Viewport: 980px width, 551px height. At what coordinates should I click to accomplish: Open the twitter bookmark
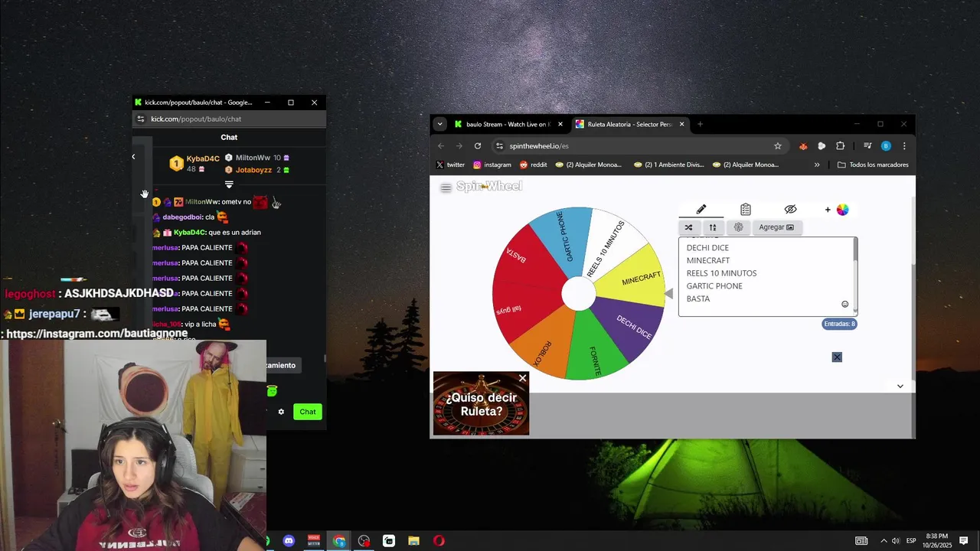tap(450, 165)
